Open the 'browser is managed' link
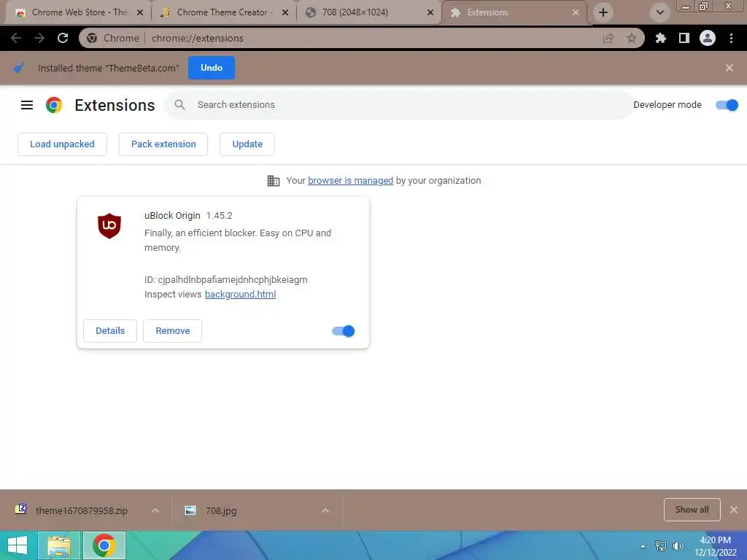The image size is (747, 560). coord(351,181)
